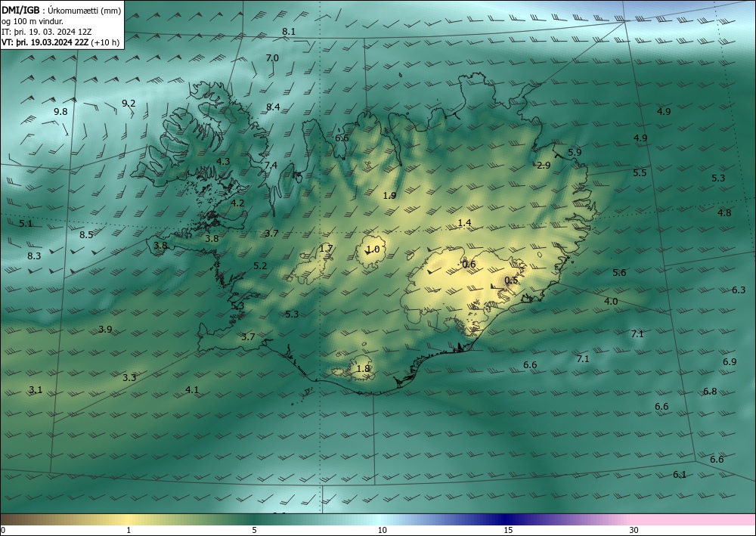Select the 3.3 value label
The height and width of the screenshot is (536, 756).
[129, 378]
